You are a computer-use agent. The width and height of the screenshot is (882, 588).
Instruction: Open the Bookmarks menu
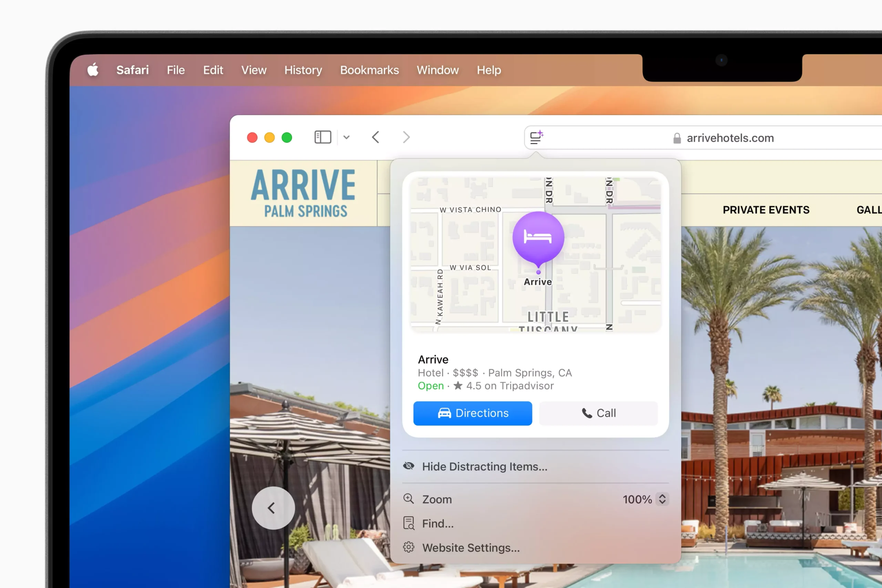tap(369, 70)
